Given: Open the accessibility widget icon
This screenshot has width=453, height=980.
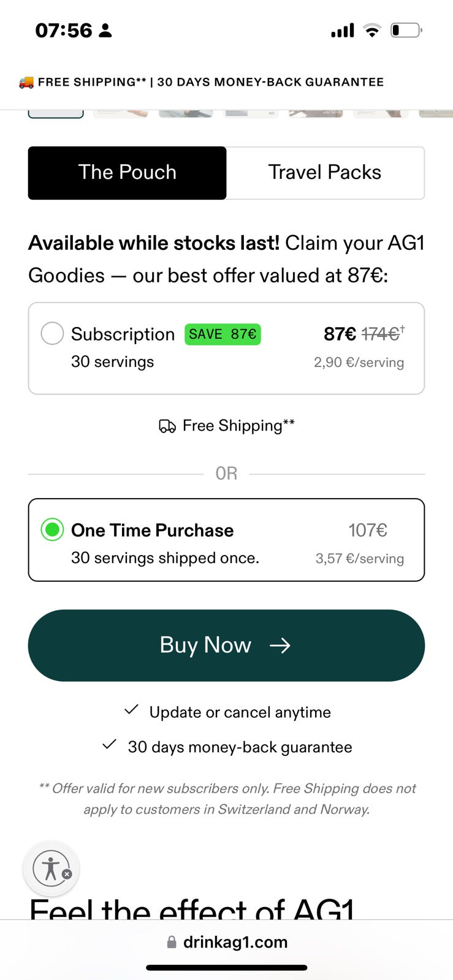Looking at the screenshot, I should click(x=50, y=868).
